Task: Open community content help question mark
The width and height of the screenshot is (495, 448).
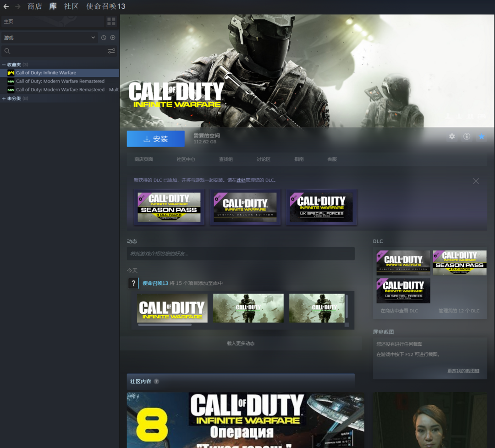Action: coord(156,382)
